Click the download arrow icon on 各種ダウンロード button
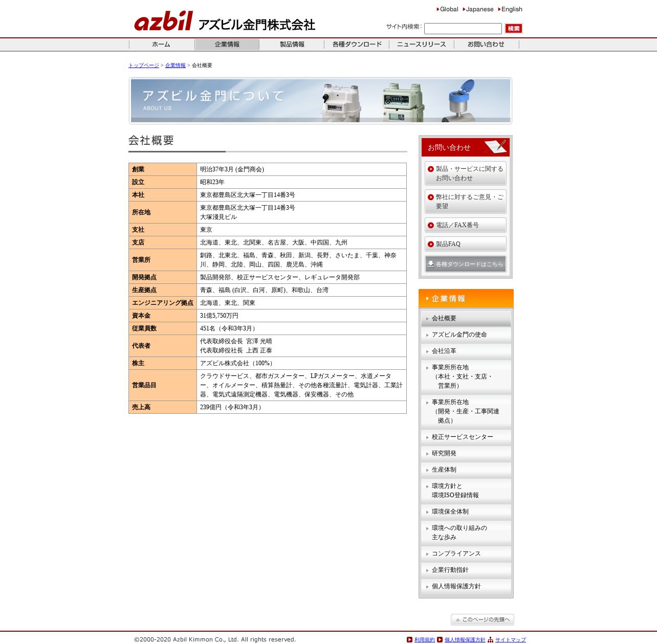This screenshot has width=657, height=644. (x=431, y=264)
